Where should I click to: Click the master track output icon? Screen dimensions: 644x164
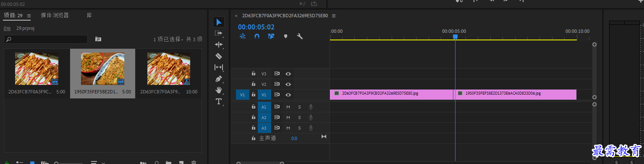[x=324, y=137]
